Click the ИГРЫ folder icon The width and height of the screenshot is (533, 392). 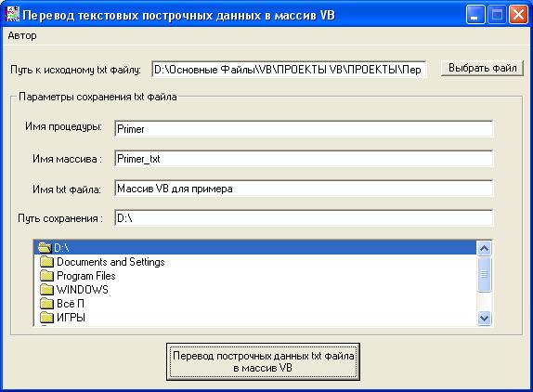47,318
